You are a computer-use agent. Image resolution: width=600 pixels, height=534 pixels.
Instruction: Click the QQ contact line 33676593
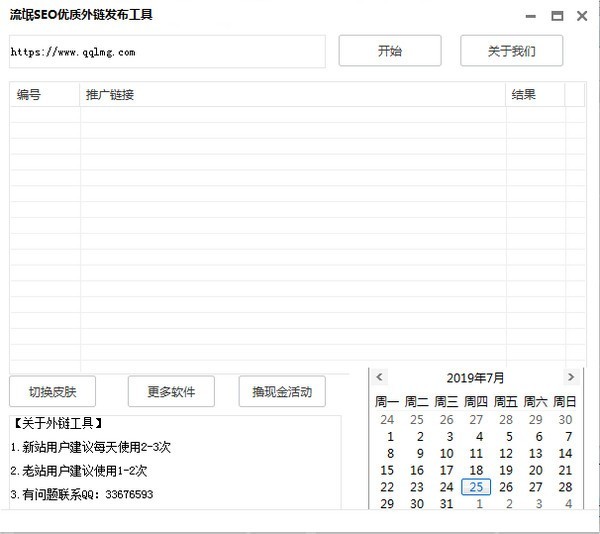point(82,494)
